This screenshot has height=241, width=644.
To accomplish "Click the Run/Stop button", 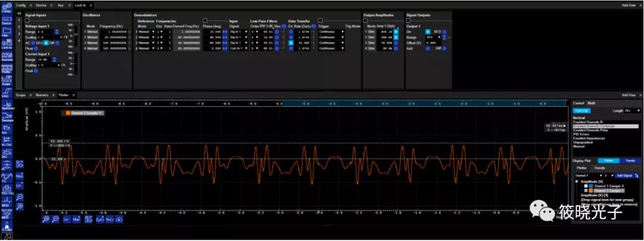I will pos(580,110).
